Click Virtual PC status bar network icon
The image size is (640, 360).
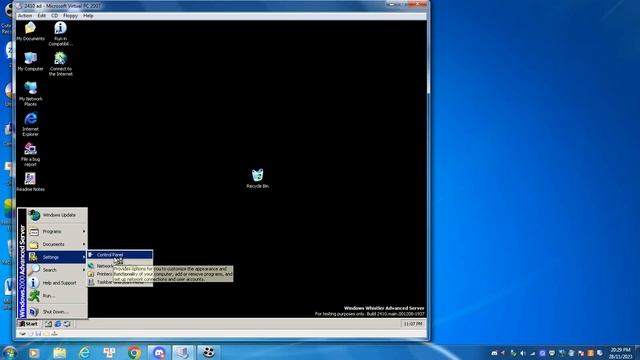tap(54, 333)
